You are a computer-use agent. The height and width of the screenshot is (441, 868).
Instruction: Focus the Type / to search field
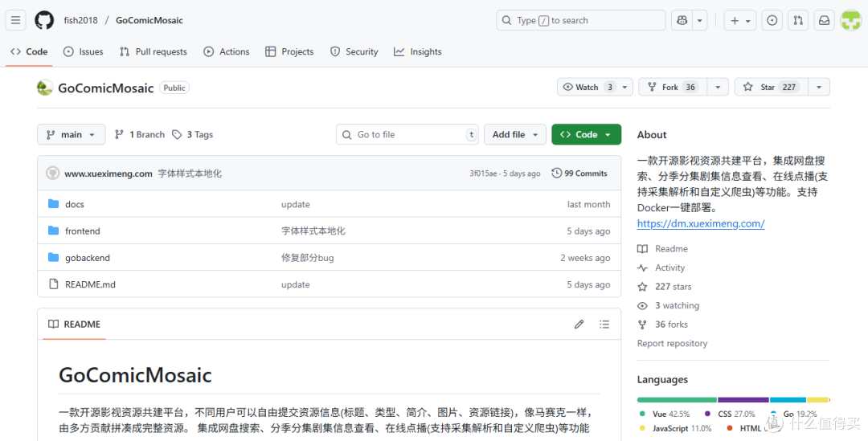point(581,20)
